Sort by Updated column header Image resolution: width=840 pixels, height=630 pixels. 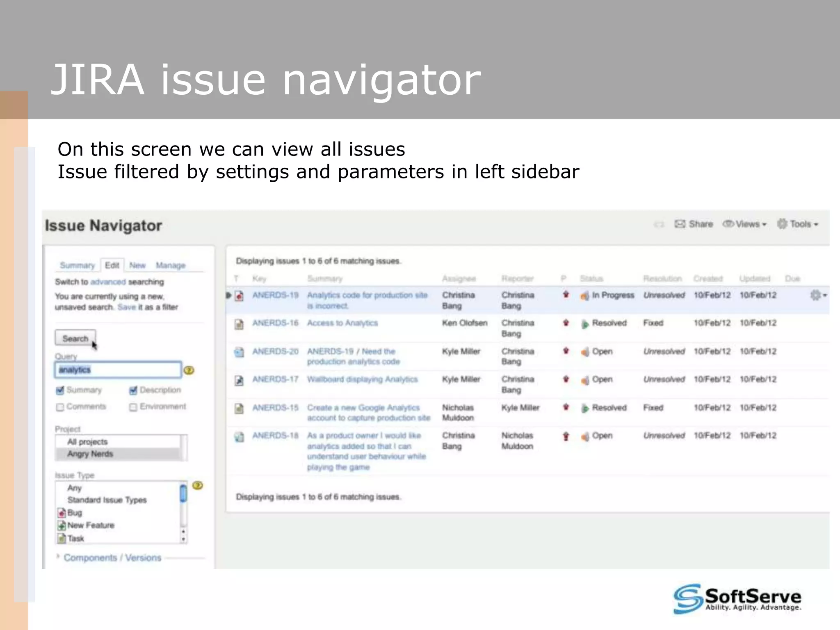click(755, 279)
